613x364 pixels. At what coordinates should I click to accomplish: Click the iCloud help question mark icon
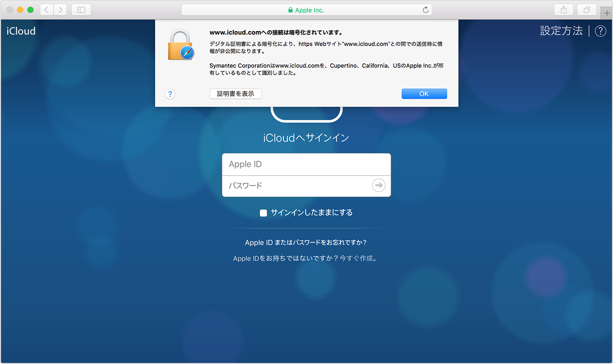click(x=600, y=31)
